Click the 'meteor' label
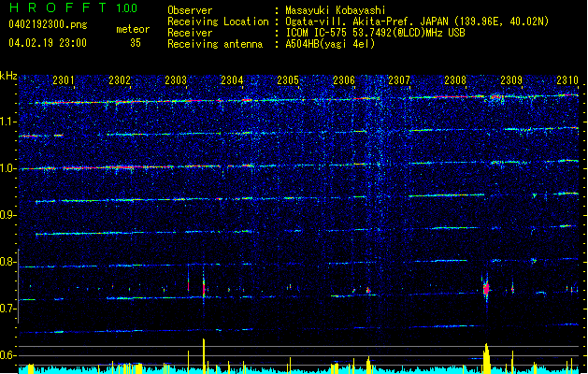 click(x=133, y=29)
